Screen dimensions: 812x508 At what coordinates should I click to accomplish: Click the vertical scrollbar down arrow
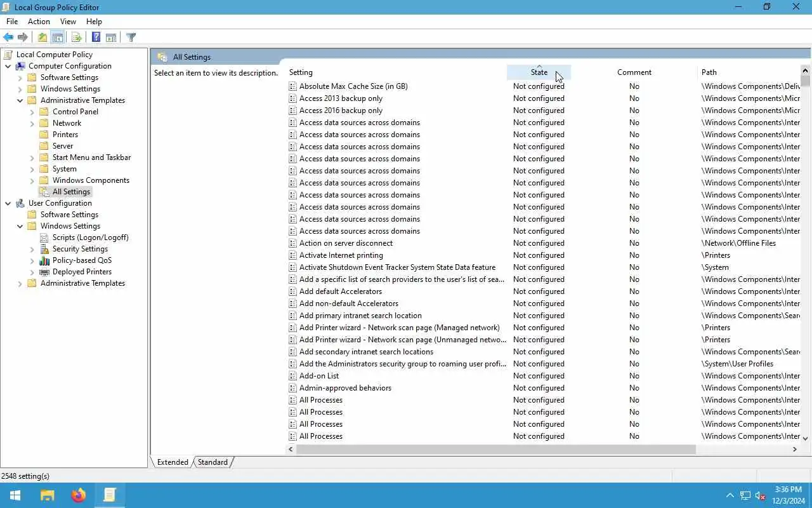tap(806, 438)
